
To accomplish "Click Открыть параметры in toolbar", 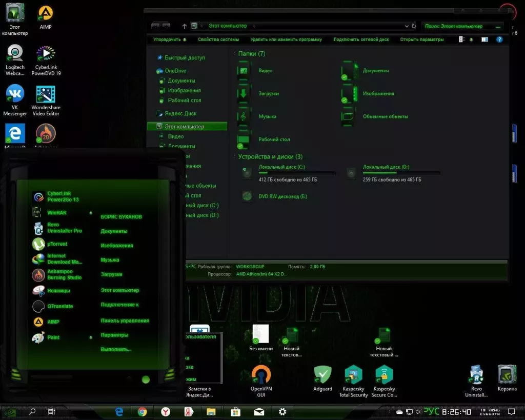I will pyautogui.click(x=421, y=39).
